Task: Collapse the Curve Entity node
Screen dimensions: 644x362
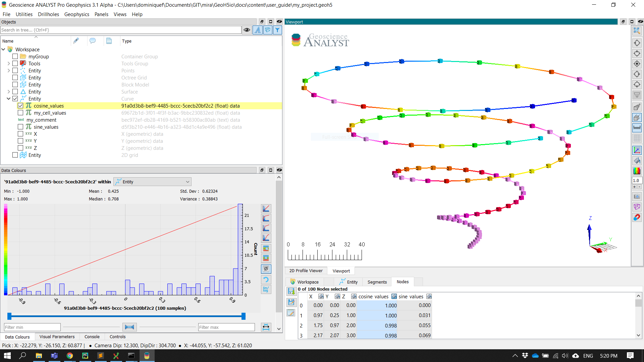Action: (9, 99)
